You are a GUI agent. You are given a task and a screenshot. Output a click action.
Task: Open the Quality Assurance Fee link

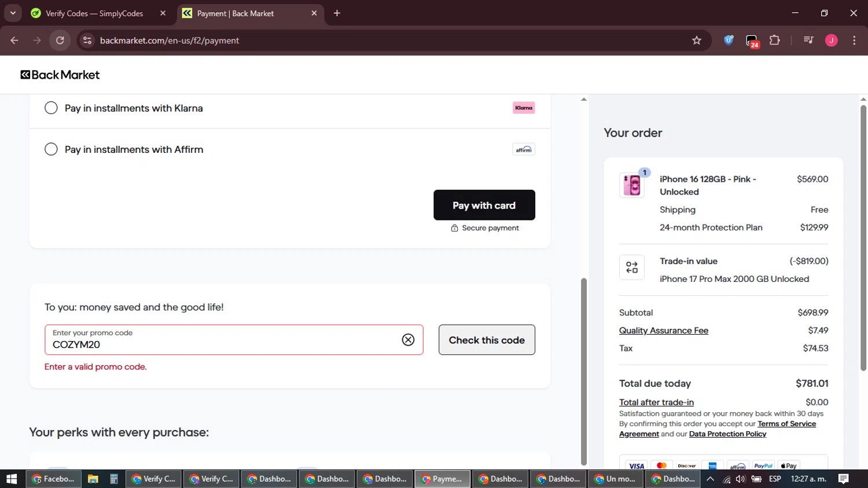click(664, 331)
